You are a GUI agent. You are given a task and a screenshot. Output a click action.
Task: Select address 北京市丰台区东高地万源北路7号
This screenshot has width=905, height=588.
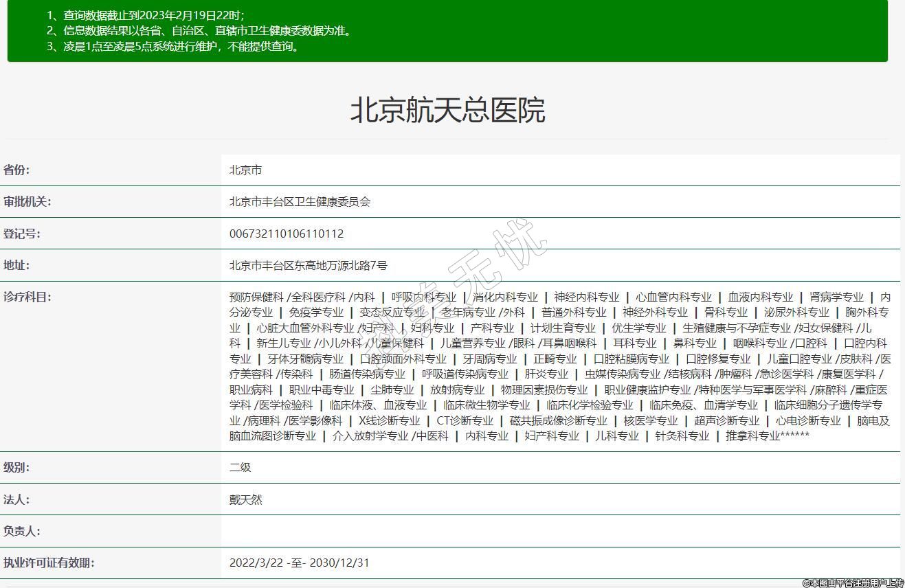[x=308, y=265]
